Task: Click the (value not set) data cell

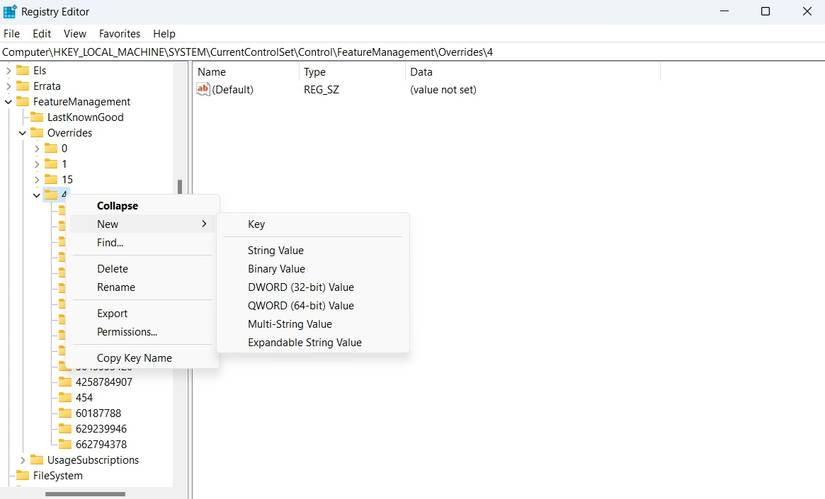Action: click(x=443, y=89)
